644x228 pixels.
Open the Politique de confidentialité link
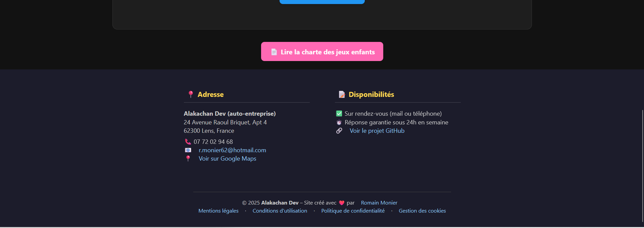[x=353, y=211]
